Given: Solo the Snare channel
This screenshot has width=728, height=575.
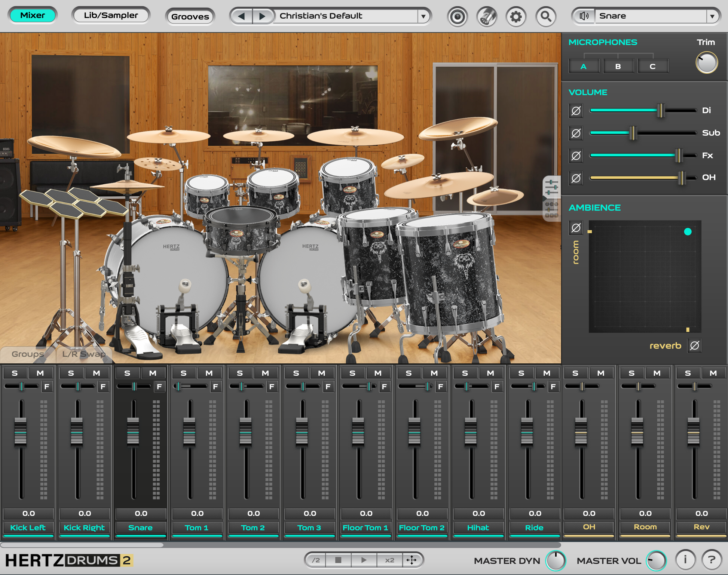Looking at the screenshot, I should (127, 373).
